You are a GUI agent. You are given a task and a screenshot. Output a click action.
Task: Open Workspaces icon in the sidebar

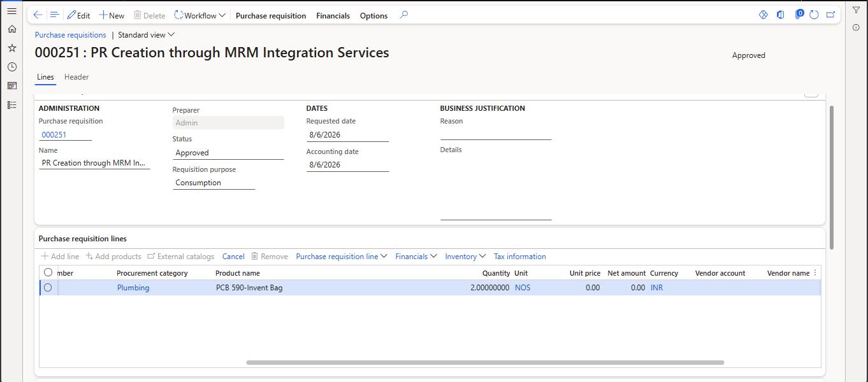pos(11,85)
